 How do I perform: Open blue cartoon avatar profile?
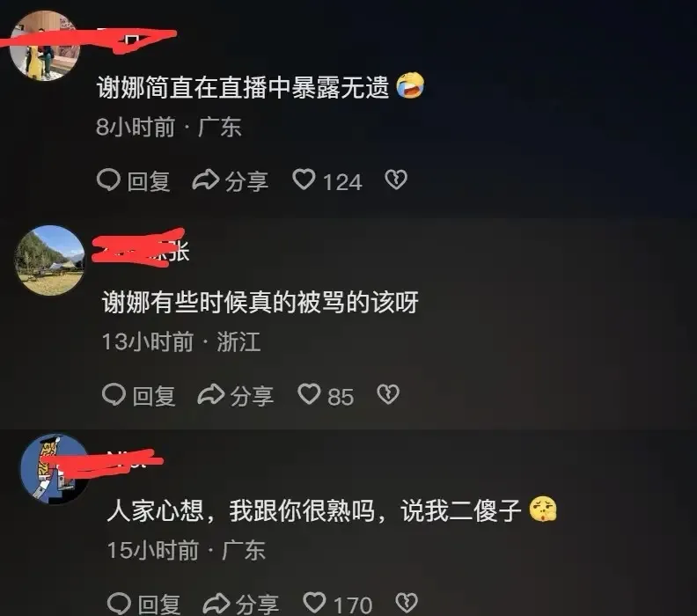coord(55,469)
